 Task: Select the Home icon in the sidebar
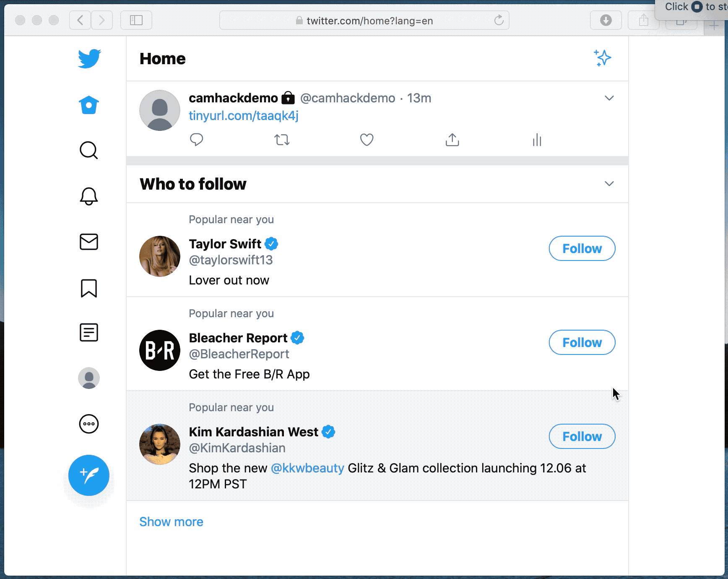point(88,105)
